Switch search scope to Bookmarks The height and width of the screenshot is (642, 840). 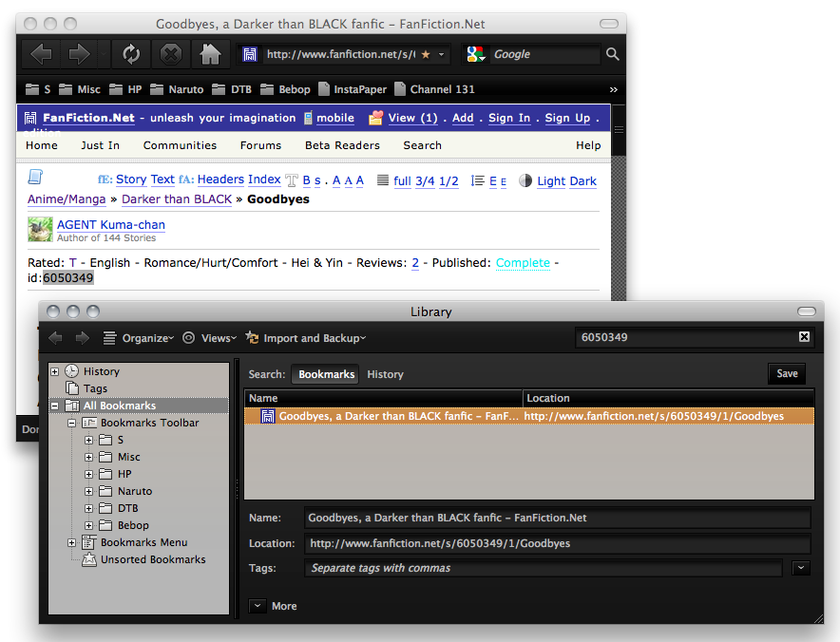[x=326, y=374]
